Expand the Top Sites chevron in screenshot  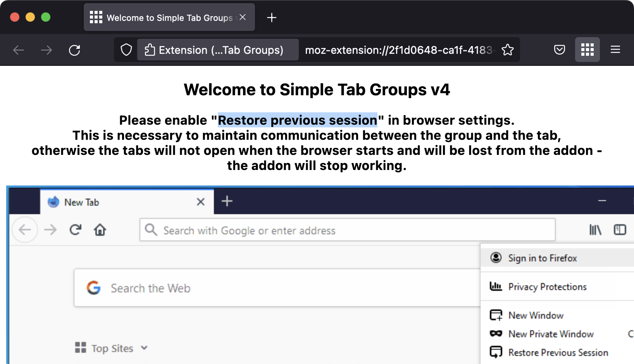(x=144, y=348)
